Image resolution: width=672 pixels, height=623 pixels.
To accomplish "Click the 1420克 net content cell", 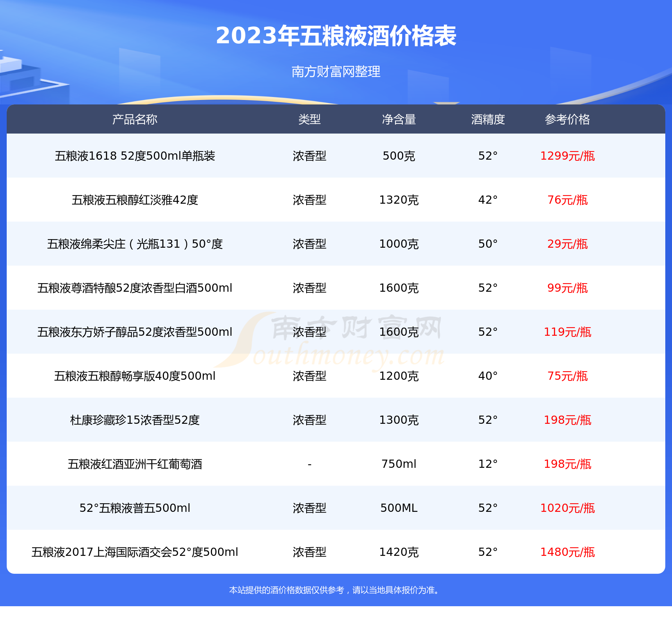I will tap(399, 552).
